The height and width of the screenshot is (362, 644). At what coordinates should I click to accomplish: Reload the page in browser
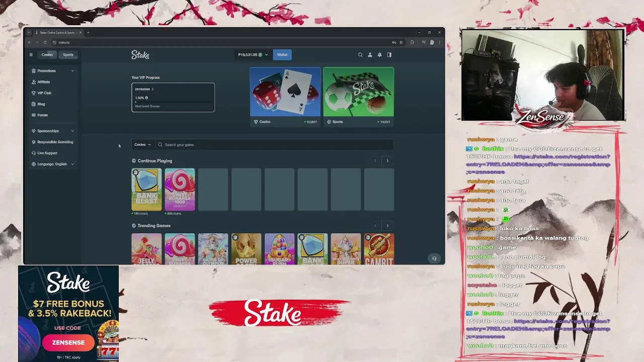click(45, 42)
